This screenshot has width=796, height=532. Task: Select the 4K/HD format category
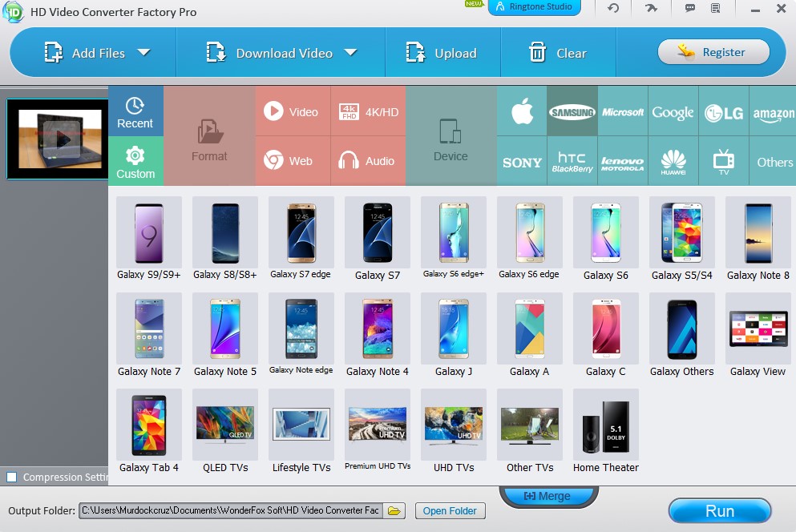(368, 111)
